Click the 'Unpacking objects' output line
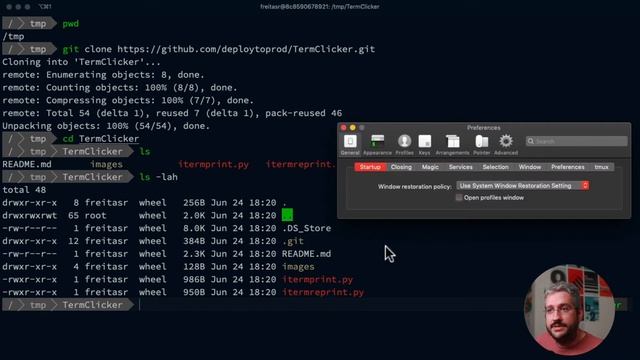Viewport: 640px width, 360px height. (x=106, y=126)
